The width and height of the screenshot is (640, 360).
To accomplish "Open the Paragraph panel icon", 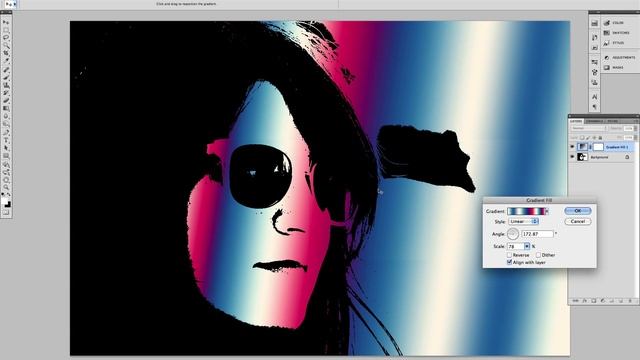I will coord(595,107).
